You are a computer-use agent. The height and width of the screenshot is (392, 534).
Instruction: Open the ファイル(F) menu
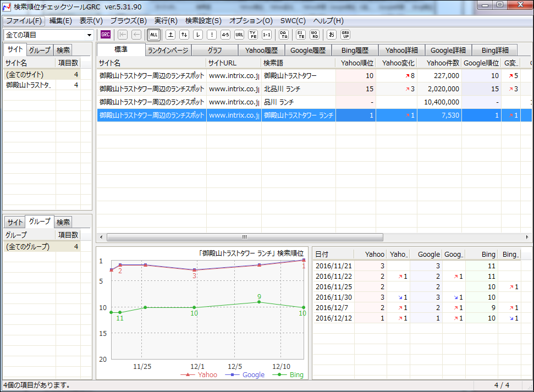pyautogui.click(x=24, y=21)
